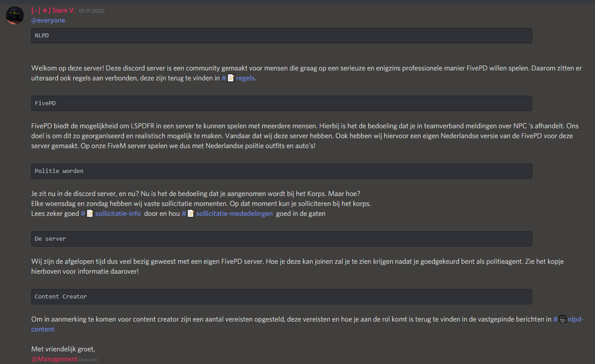Click the @Management role mention
This screenshot has height=364, width=595.
tap(54, 359)
